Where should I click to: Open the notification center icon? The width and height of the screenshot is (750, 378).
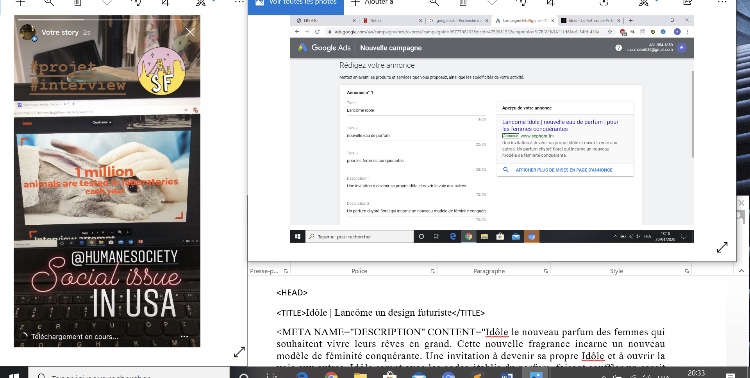pyautogui.click(x=730, y=376)
